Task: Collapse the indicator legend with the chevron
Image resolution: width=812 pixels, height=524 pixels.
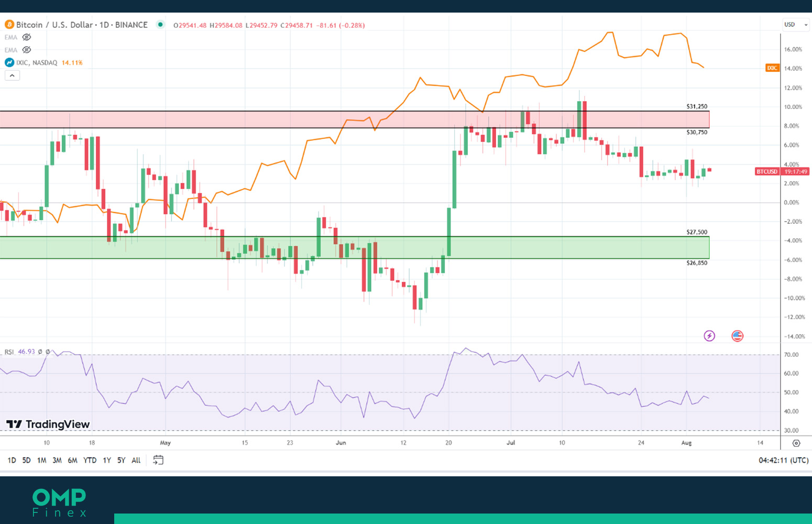Action: coord(12,75)
